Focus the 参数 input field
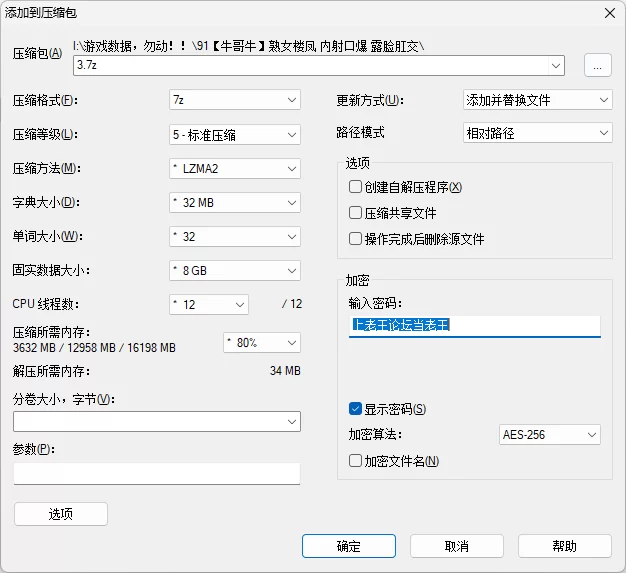This screenshot has width=626, height=573. point(157,473)
